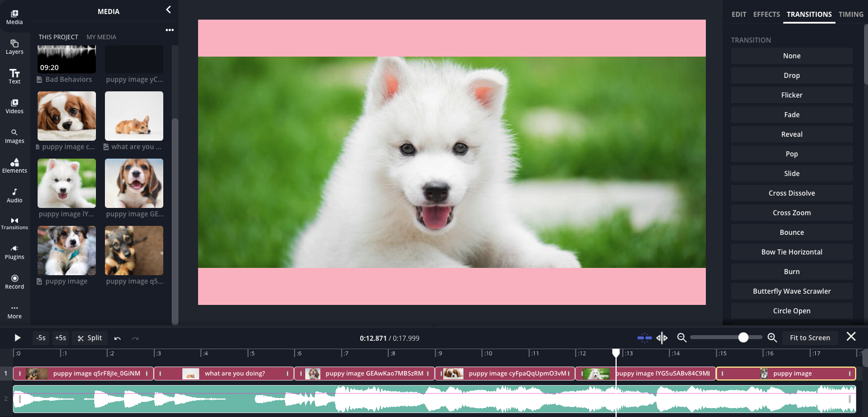868x417 pixels.
Task: Switch to the My Media tab
Action: tap(101, 37)
